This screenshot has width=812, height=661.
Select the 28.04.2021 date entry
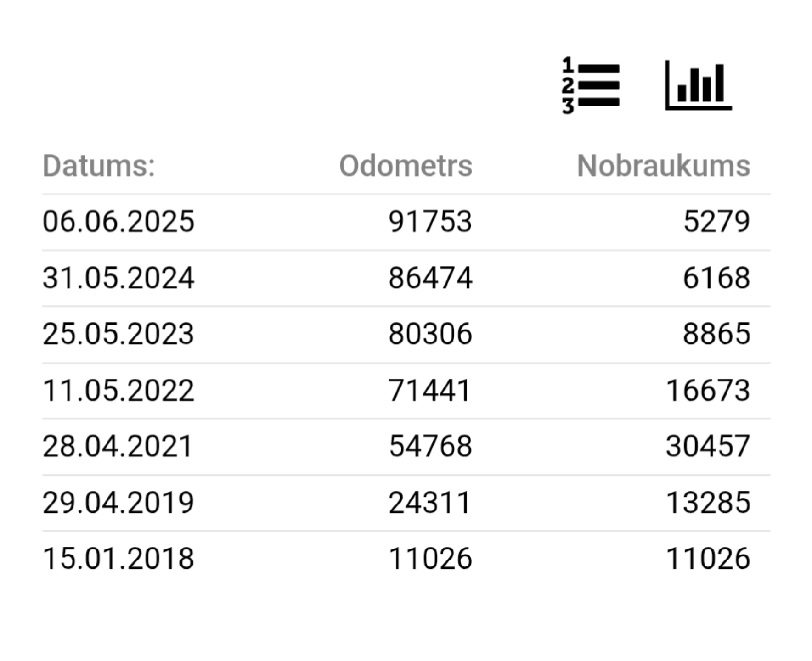point(118,447)
